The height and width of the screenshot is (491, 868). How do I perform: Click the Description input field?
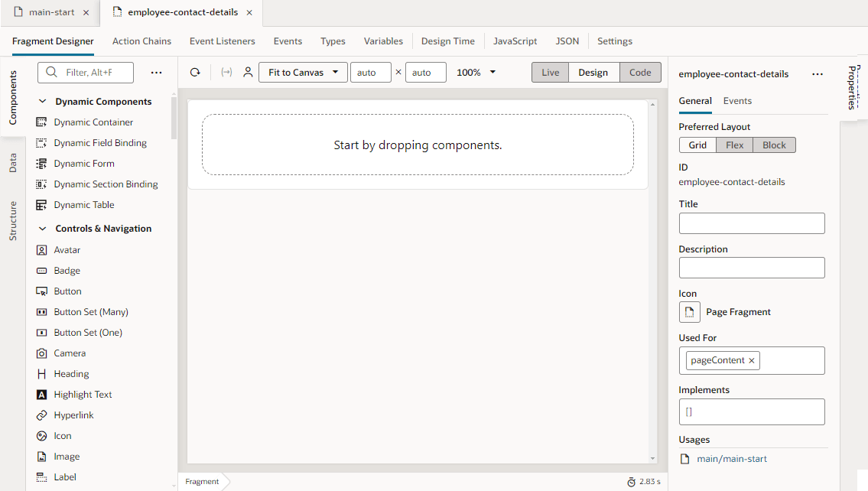point(752,268)
